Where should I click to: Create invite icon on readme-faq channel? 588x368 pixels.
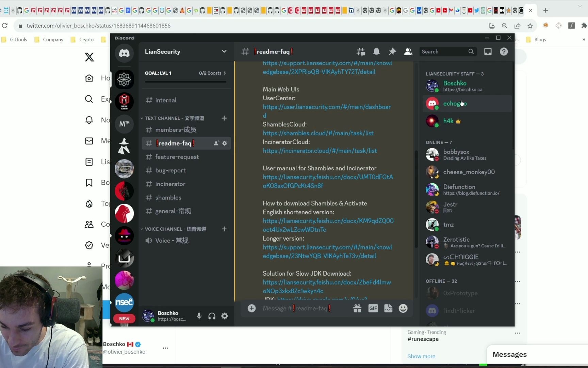tap(216, 143)
